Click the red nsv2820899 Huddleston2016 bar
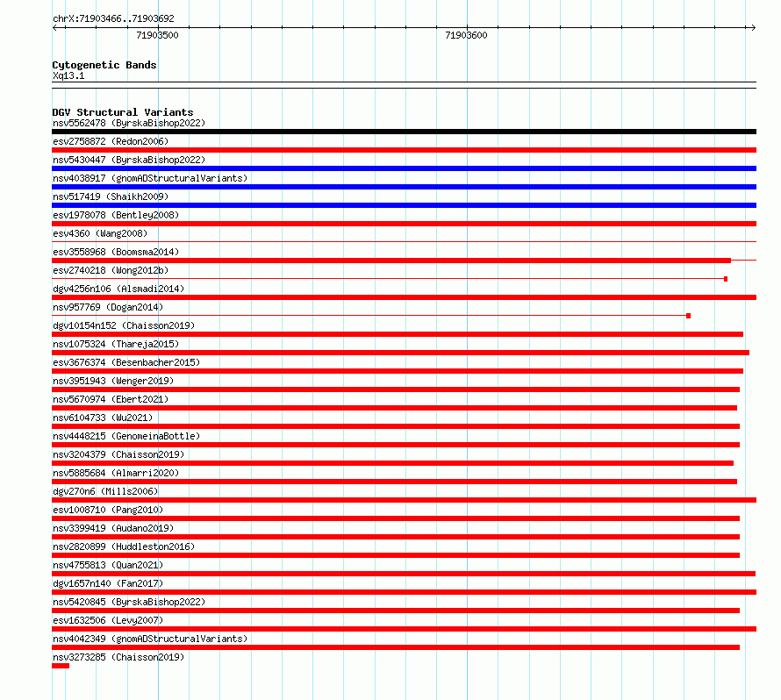 tap(396, 555)
